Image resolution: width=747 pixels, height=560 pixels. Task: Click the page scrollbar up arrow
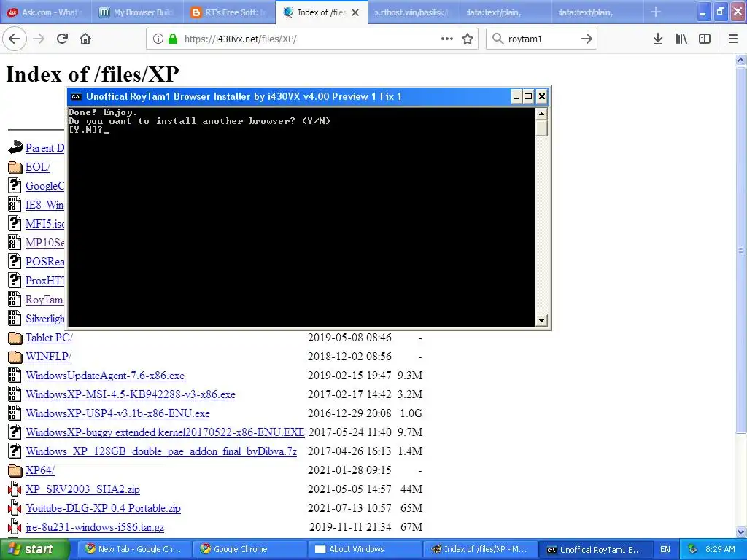coord(740,61)
